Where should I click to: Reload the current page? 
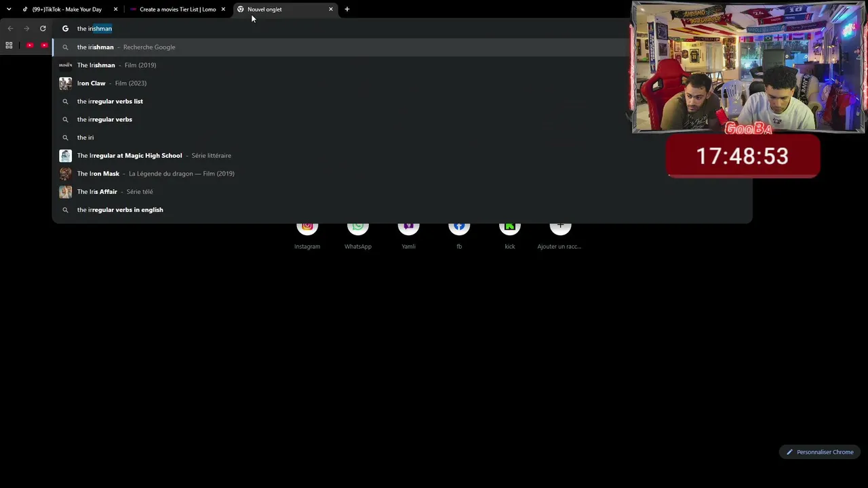(x=43, y=28)
